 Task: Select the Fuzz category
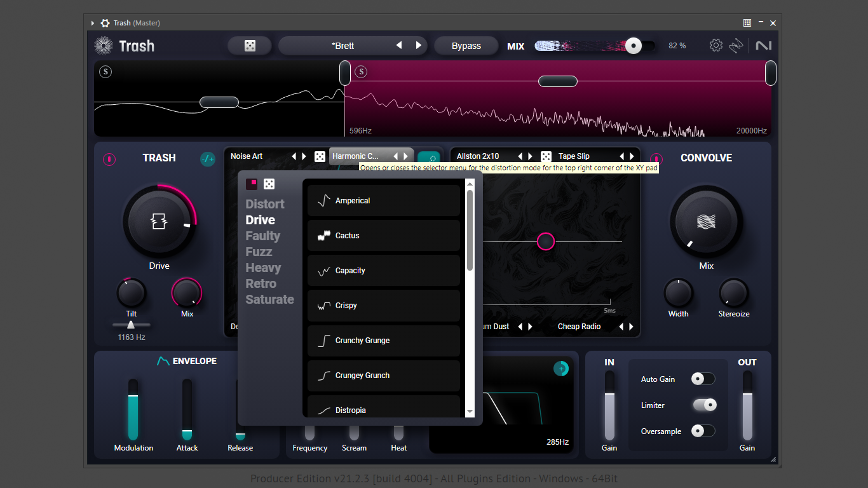[x=259, y=252]
